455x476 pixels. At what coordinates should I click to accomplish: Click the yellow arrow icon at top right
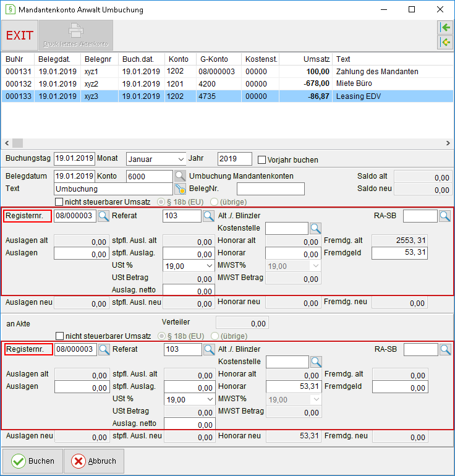coord(445,42)
